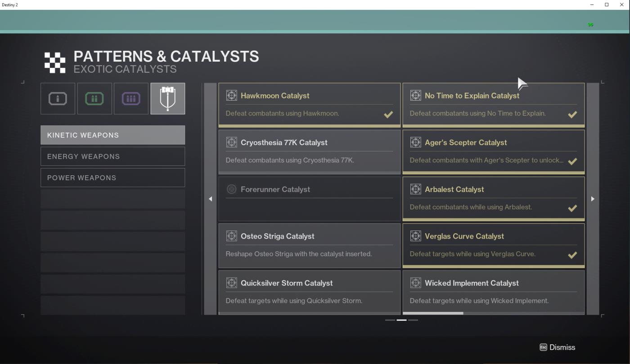Open the Power Weapons category

pyautogui.click(x=112, y=178)
